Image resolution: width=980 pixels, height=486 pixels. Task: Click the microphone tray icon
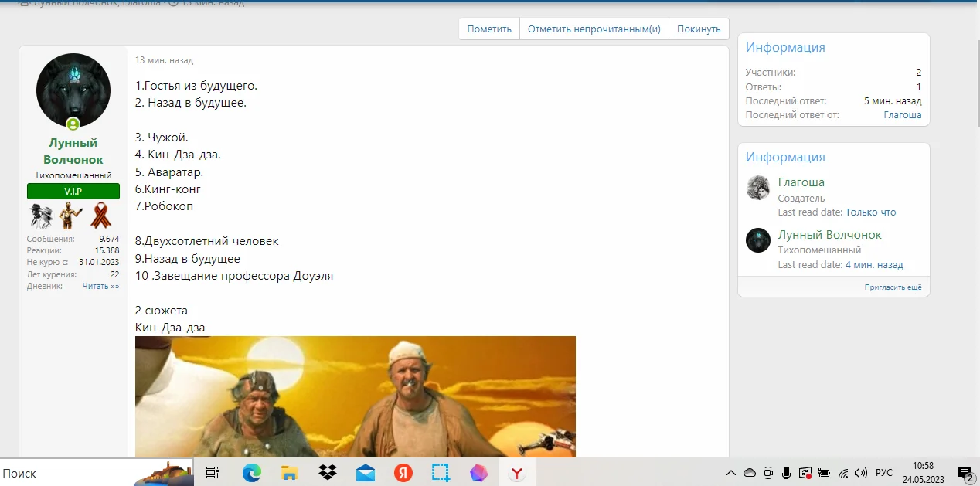(787, 473)
